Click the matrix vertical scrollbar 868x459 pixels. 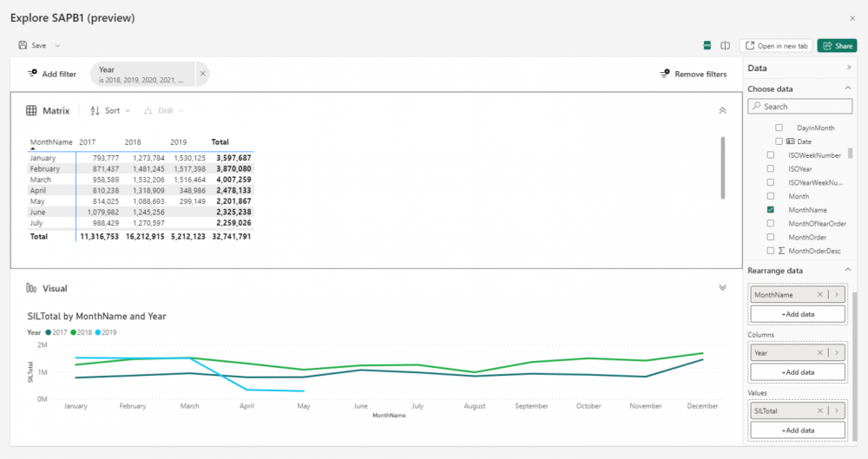(722, 167)
